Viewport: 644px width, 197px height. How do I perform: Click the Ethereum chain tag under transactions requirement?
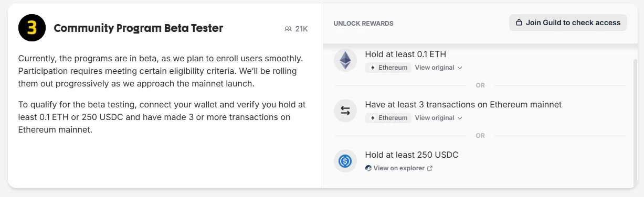(388, 118)
